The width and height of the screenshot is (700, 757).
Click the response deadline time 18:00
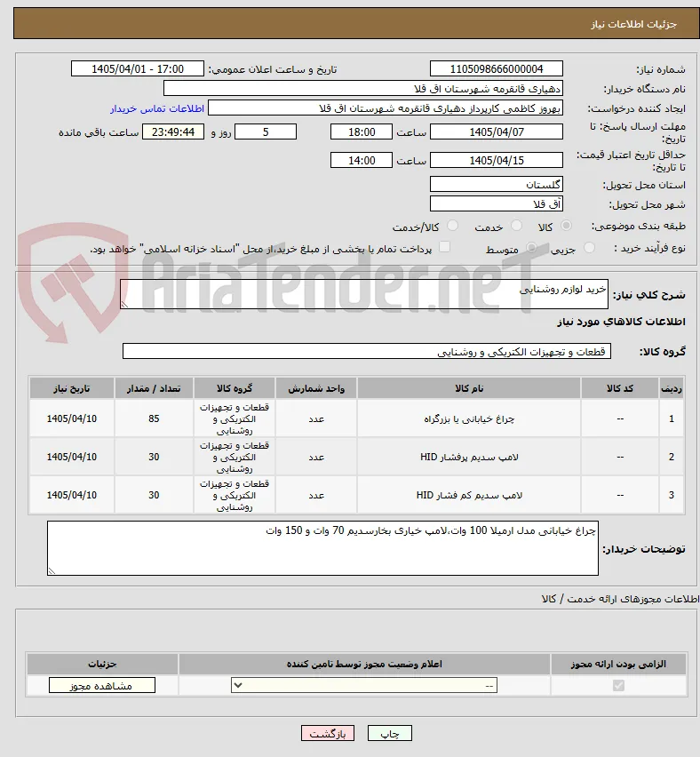pyautogui.click(x=361, y=131)
